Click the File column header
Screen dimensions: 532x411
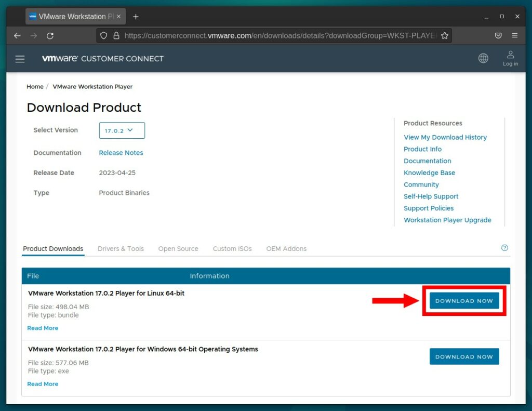pos(33,276)
